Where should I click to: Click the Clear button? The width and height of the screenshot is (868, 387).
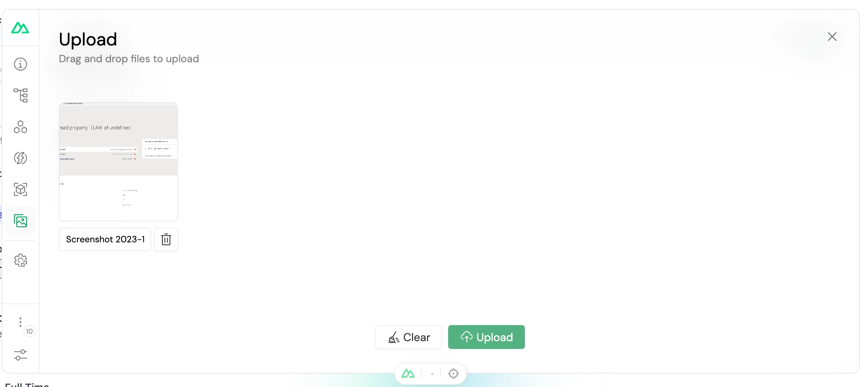click(x=409, y=337)
